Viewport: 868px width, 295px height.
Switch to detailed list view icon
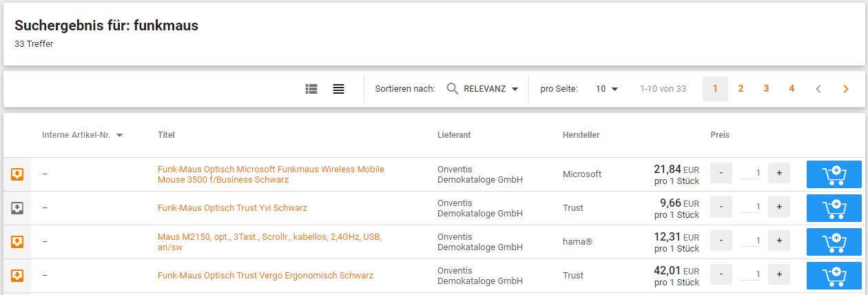(311, 89)
